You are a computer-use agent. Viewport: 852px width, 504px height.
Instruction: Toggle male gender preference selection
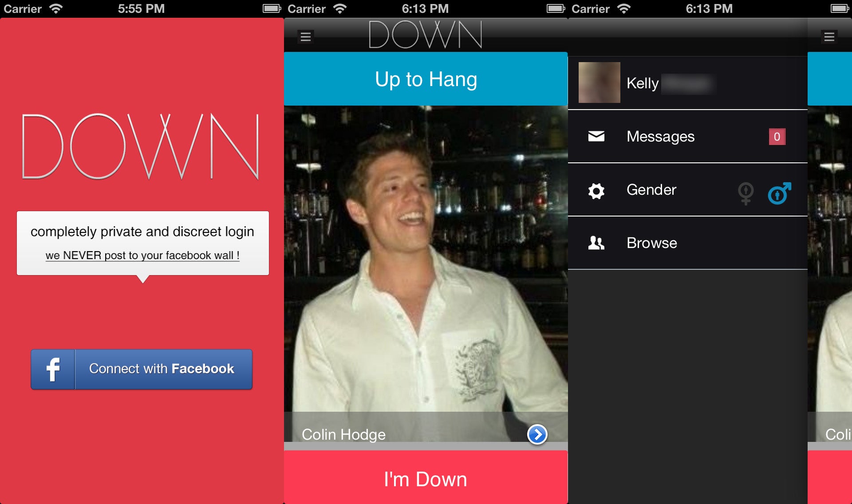click(779, 191)
